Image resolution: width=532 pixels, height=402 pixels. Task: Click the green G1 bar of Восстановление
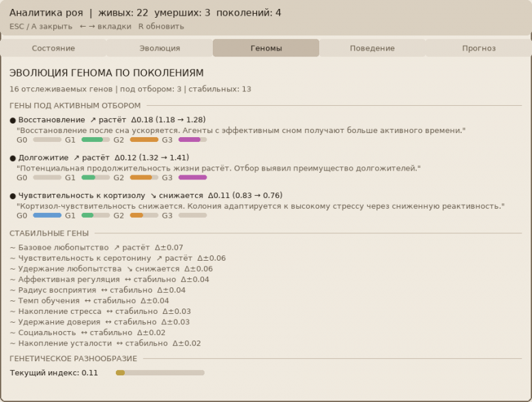[x=95, y=139]
